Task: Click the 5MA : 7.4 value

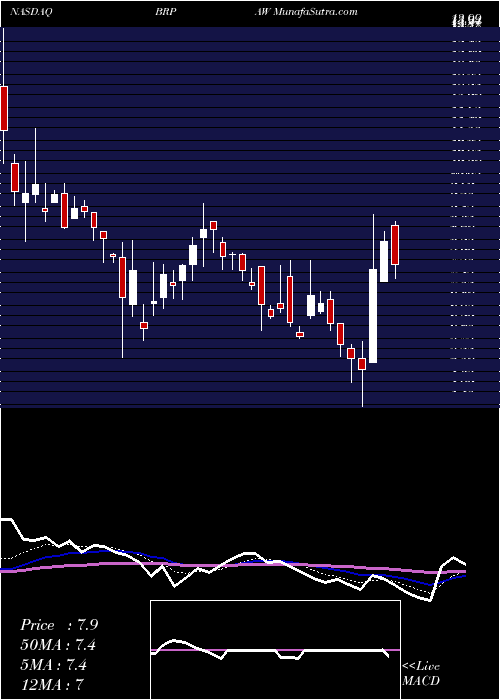Action: [x=54, y=665]
